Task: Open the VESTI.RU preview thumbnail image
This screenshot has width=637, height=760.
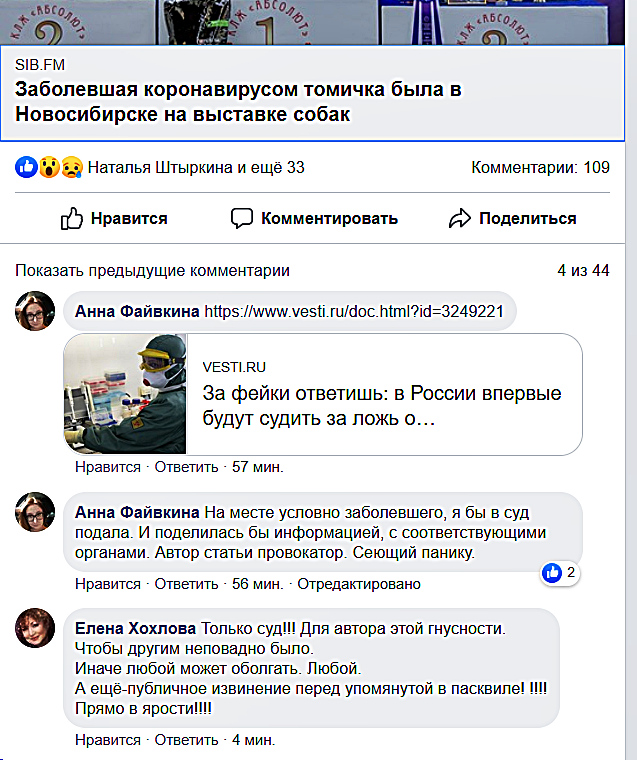Action: pyautogui.click(x=125, y=394)
